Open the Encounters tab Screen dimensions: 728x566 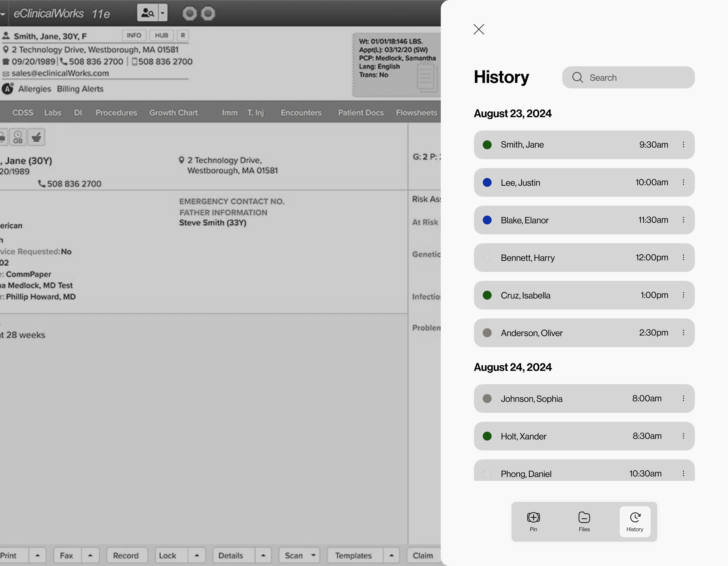pos(301,112)
